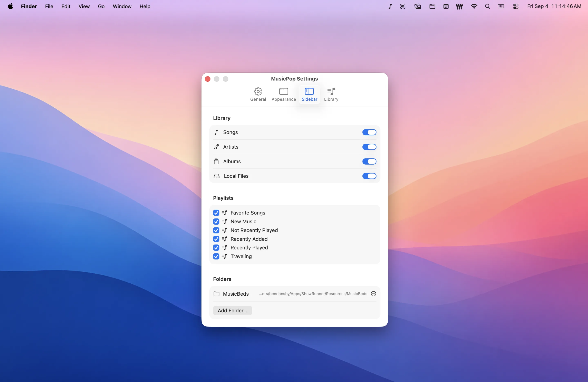Viewport: 588px width, 382px height.
Task: Click the keyboard input menu bar icon
Action: [x=501, y=6]
